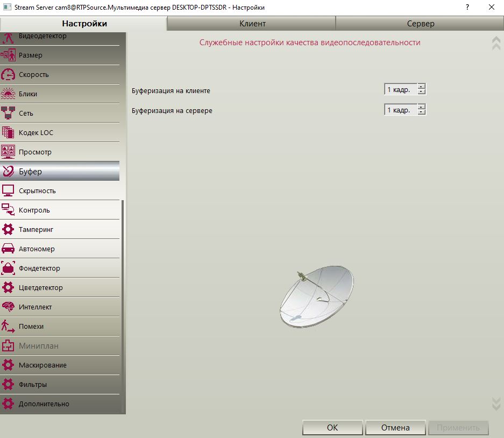Switch to the Настройки tab

(x=84, y=24)
